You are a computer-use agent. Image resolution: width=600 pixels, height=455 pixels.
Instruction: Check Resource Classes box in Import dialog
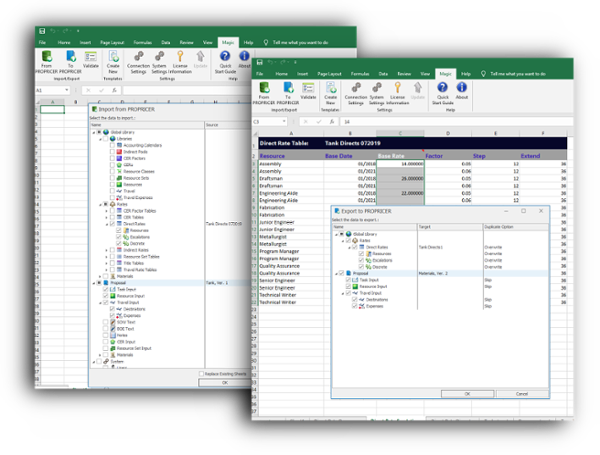tap(112, 171)
